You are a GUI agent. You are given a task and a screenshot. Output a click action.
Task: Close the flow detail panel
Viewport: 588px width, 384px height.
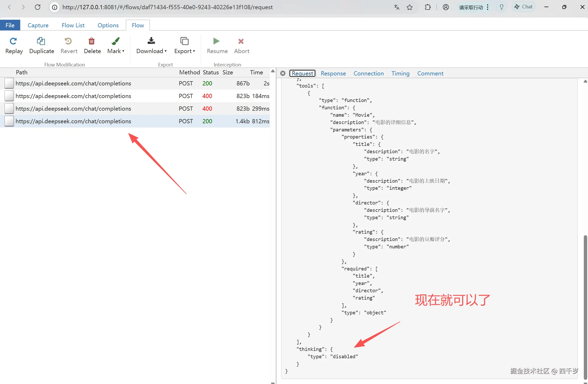(283, 73)
